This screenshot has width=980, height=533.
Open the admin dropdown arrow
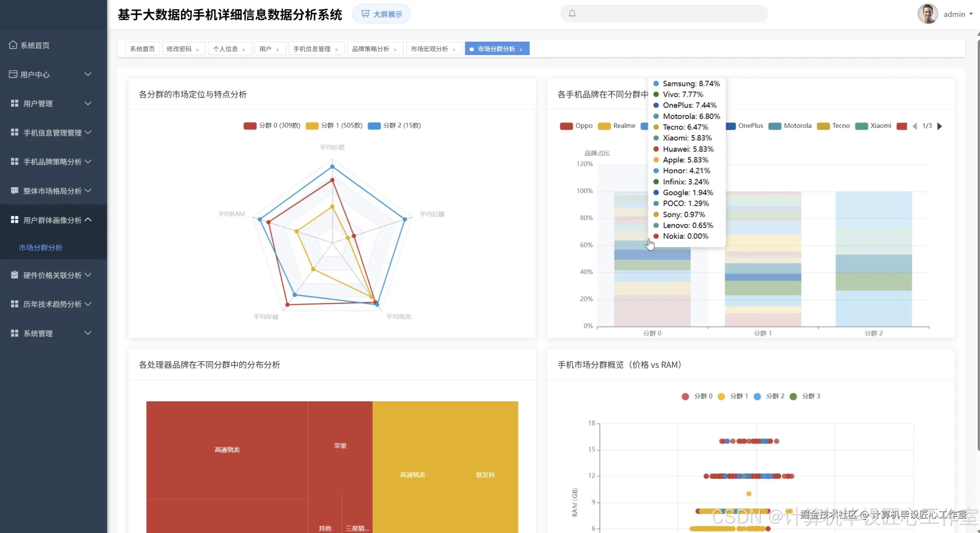[971, 14]
